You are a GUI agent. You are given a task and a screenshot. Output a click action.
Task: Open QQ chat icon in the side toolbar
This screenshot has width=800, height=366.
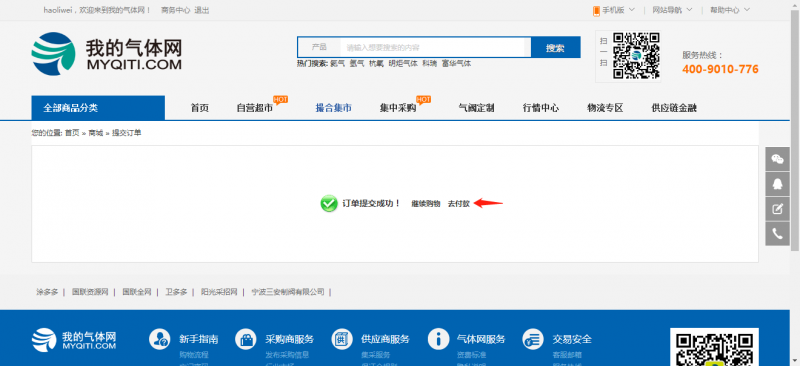pos(777,184)
